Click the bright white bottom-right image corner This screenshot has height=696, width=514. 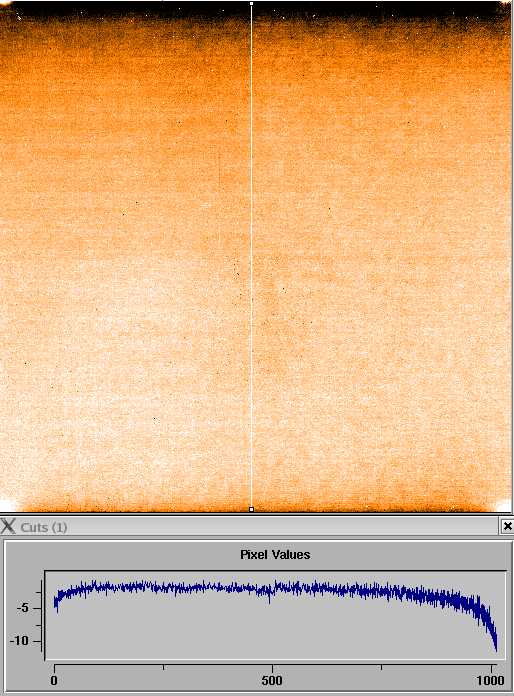[504, 505]
